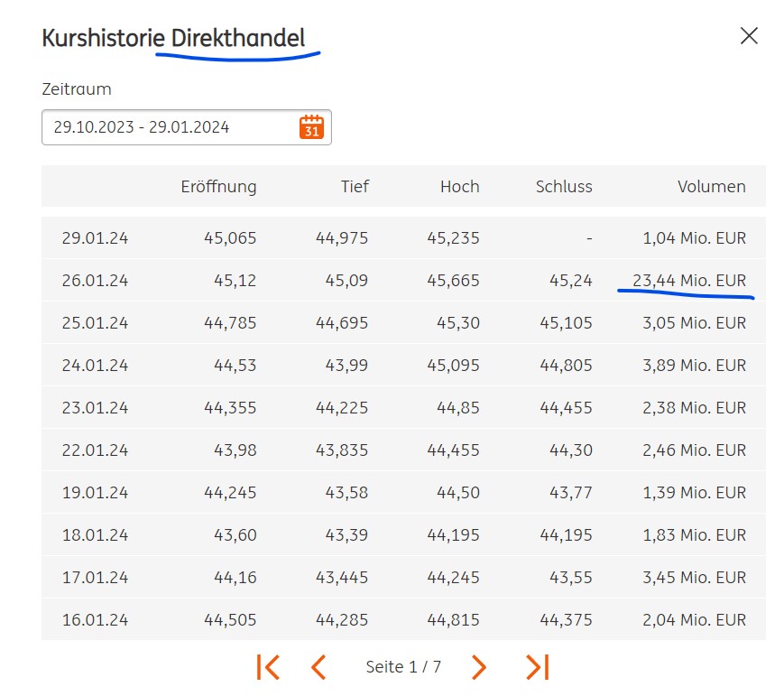The width and height of the screenshot is (784, 696).
Task: Go to previous page arrow
Action: point(318,667)
